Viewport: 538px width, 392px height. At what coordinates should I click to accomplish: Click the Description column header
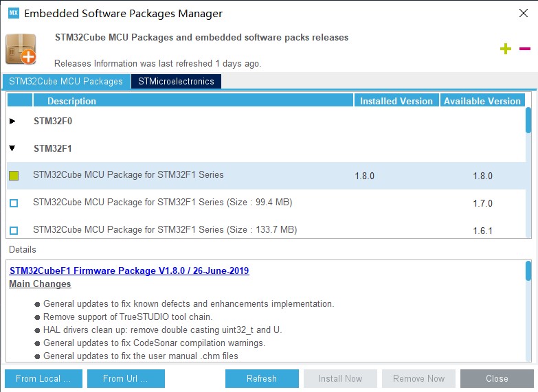pos(193,100)
